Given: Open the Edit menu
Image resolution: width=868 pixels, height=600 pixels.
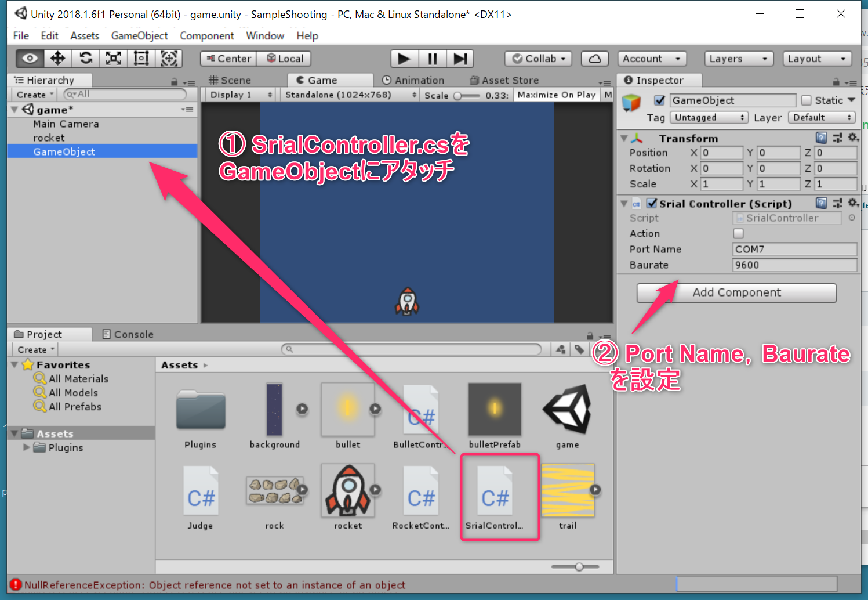Looking at the screenshot, I should [x=49, y=36].
